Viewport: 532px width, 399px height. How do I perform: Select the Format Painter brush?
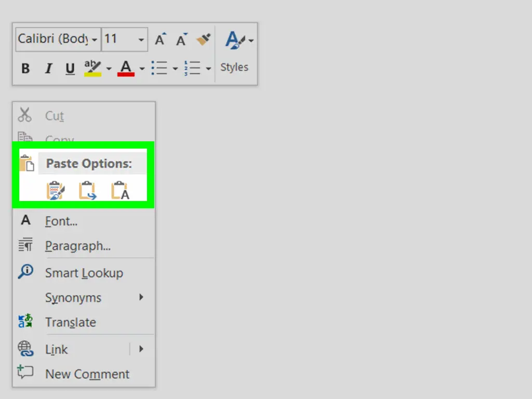203,39
